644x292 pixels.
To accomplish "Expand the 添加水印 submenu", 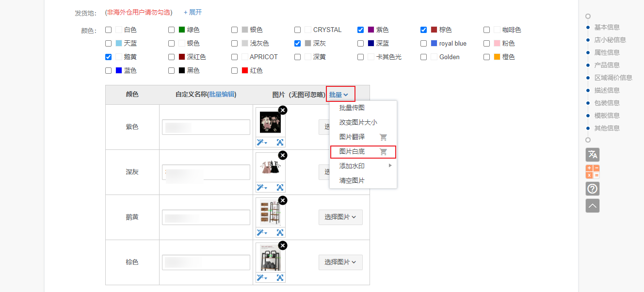I will click(363, 166).
